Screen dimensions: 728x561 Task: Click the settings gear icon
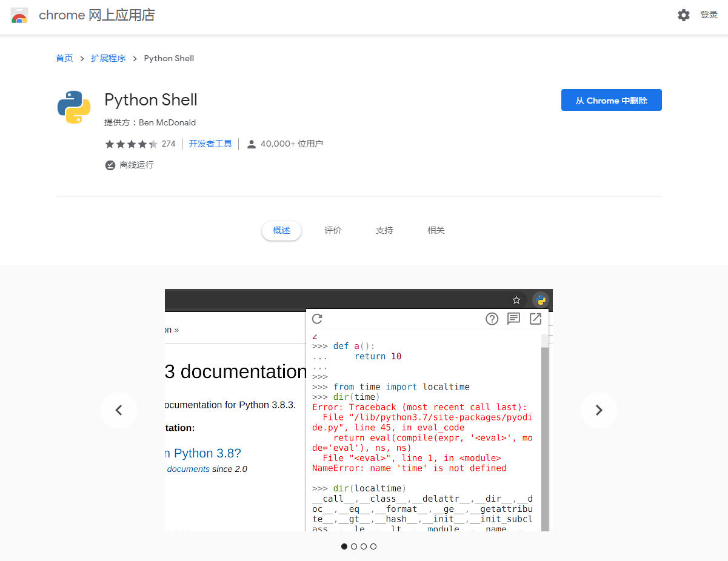pos(684,15)
